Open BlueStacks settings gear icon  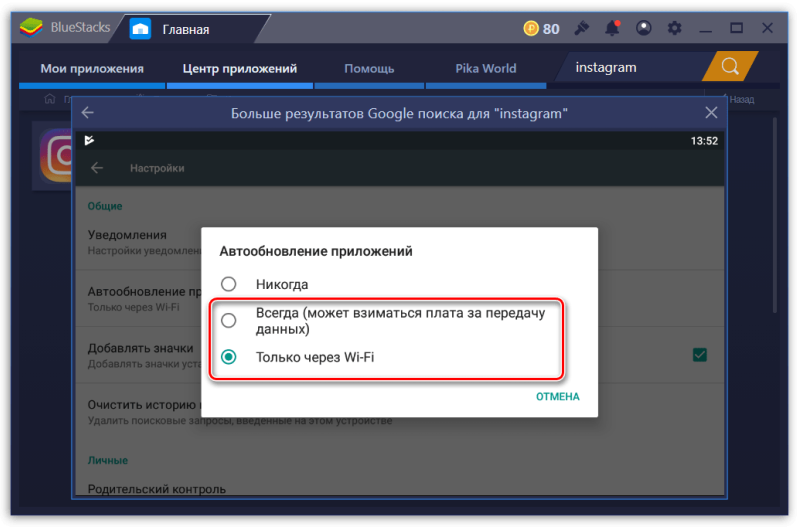pos(674,28)
